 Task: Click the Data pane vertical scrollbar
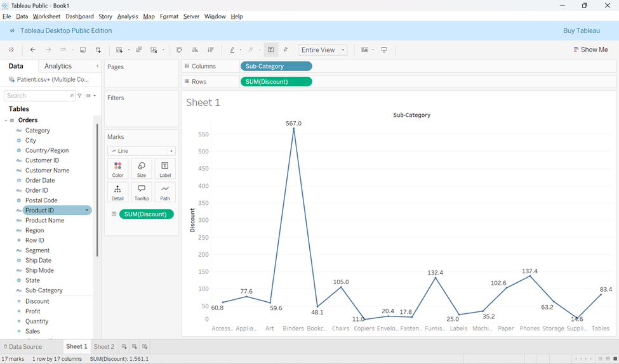click(x=97, y=190)
